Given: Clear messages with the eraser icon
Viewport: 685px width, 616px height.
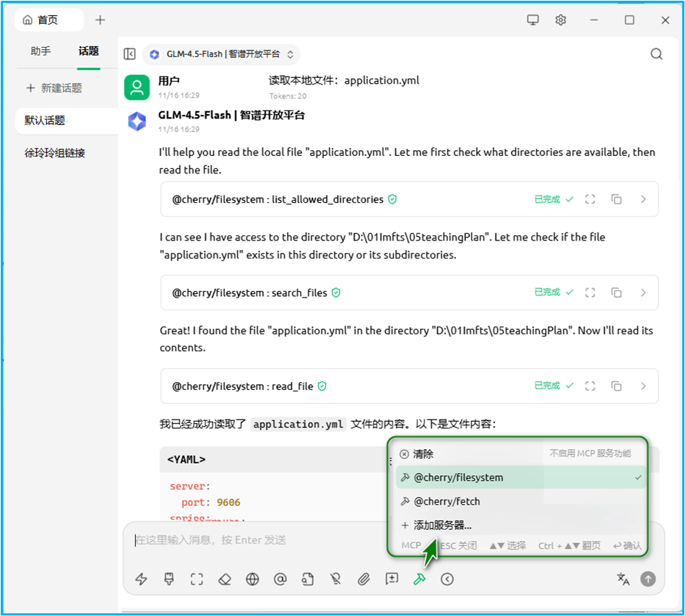Looking at the screenshot, I should 225,579.
